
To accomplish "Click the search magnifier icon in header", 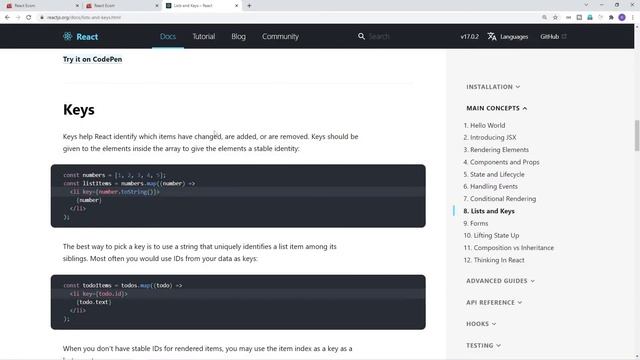I will point(361,36).
